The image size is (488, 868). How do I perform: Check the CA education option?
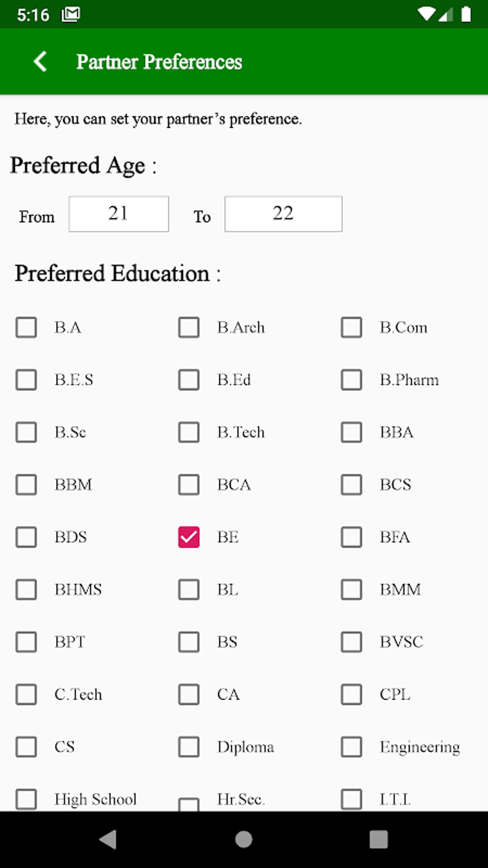[x=189, y=694]
